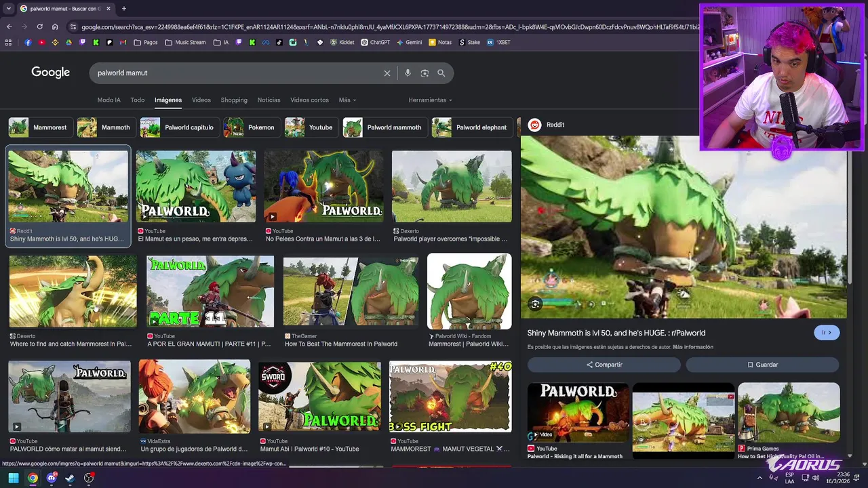The height and width of the screenshot is (488, 868).
Task: Switch to Videos cortos tab
Action: click(x=309, y=100)
